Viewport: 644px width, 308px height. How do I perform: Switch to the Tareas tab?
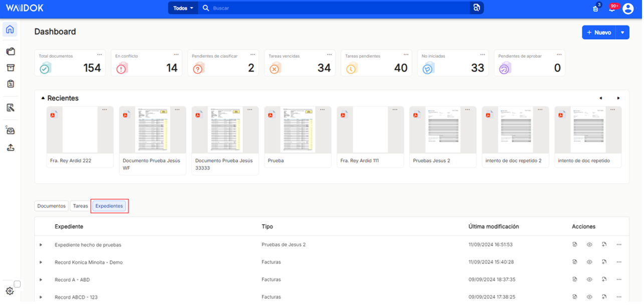(x=81, y=207)
